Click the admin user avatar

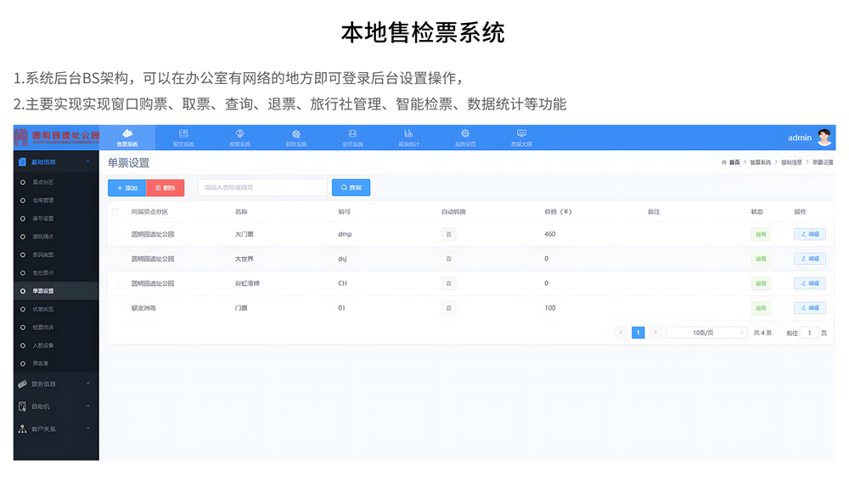pos(824,137)
